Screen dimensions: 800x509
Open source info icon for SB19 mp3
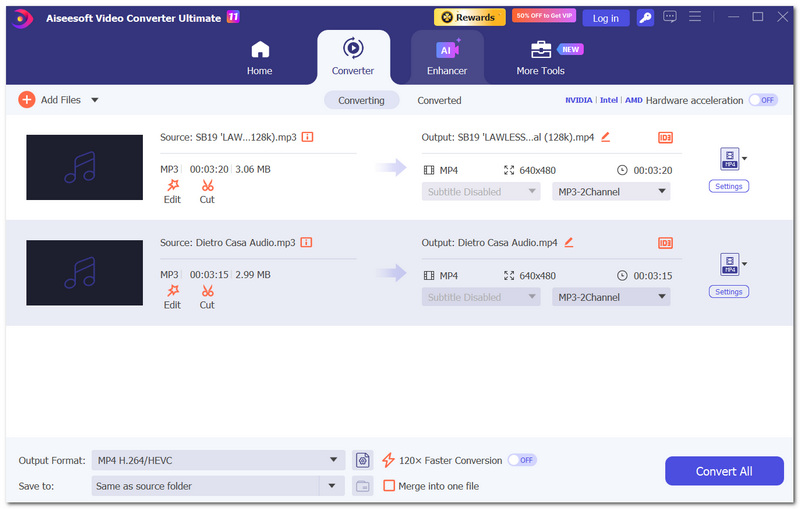pyautogui.click(x=307, y=137)
